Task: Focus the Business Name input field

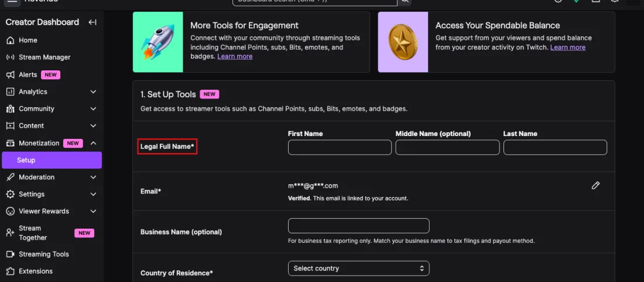Action: click(358, 226)
